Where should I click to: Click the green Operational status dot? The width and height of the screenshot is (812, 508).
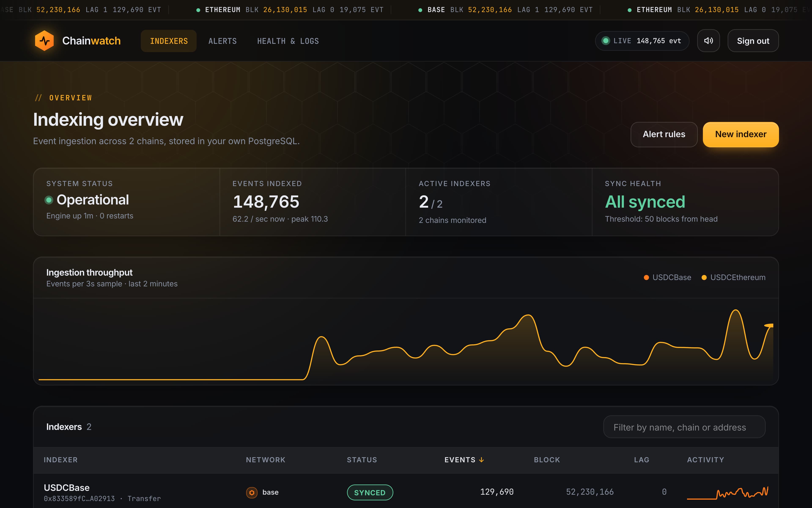coord(49,200)
